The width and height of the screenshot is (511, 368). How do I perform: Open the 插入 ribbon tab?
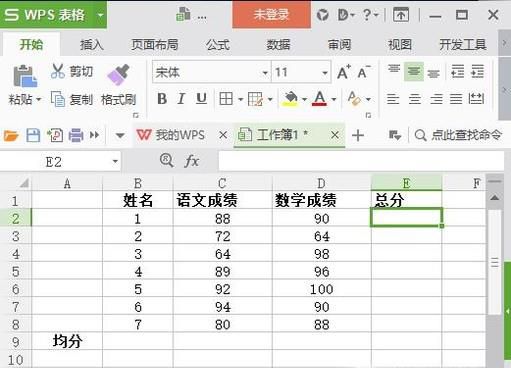pyautogui.click(x=92, y=44)
